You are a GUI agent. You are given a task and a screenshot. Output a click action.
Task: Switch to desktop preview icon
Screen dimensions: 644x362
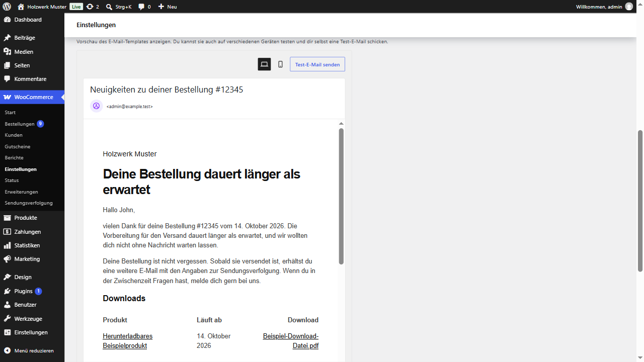click(x=264, y=64)
